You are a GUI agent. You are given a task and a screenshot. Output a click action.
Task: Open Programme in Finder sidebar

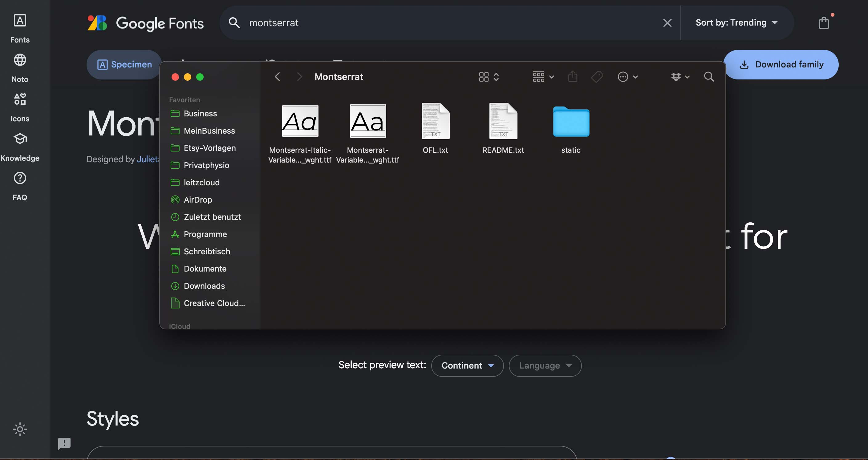tap(209, 234)
